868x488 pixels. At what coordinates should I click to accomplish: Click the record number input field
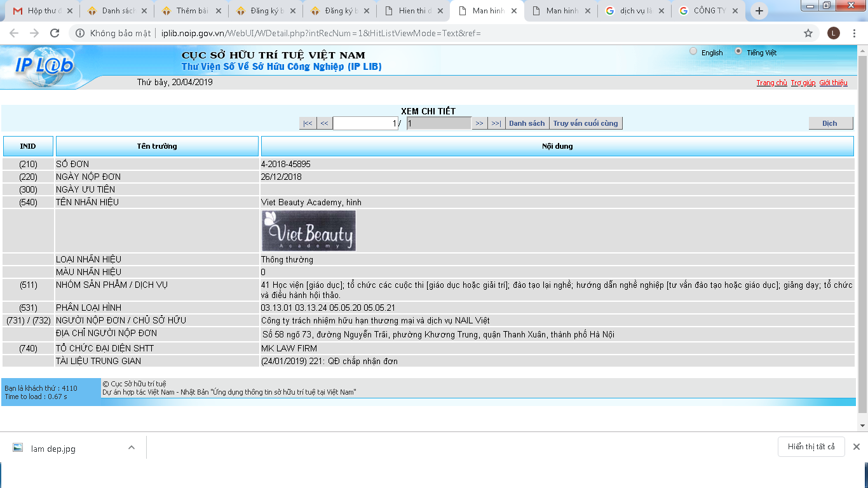(366, 123)
